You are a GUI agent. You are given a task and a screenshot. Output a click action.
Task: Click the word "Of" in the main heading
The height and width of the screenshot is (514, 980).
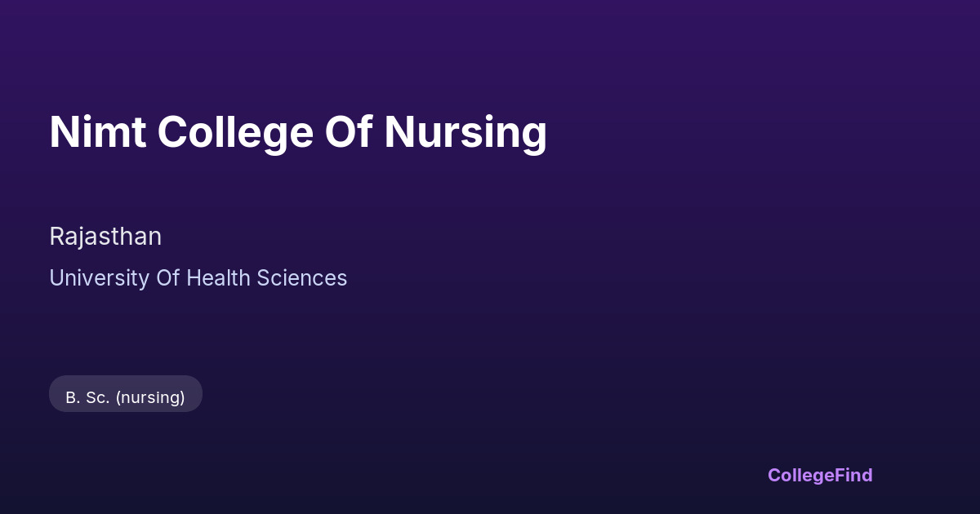coord(348,132)
